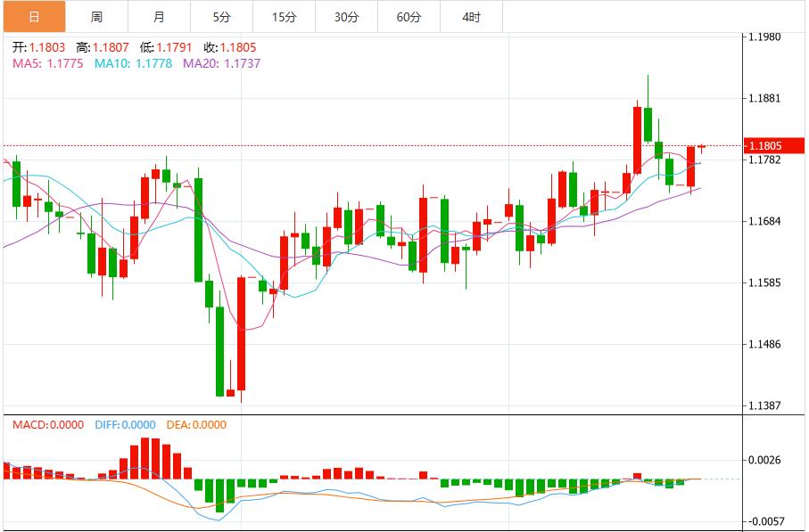Click the 1.1387 price axis label
Screen dimensions: 809x532
click(x=764, y=404)
